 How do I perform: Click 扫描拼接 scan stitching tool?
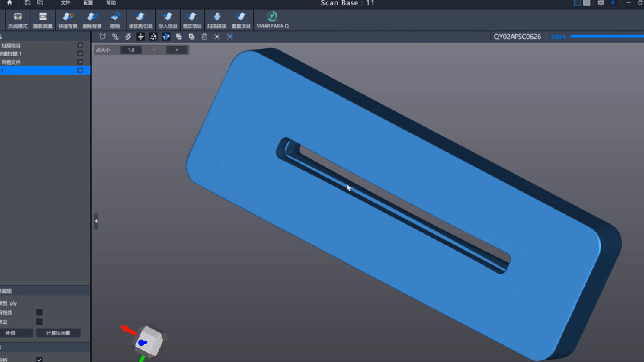pyautogui.click(x=217, y=20)
